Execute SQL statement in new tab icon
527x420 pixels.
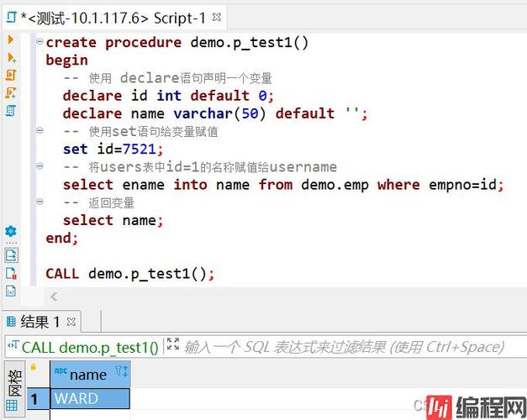[x=12, y=58]
